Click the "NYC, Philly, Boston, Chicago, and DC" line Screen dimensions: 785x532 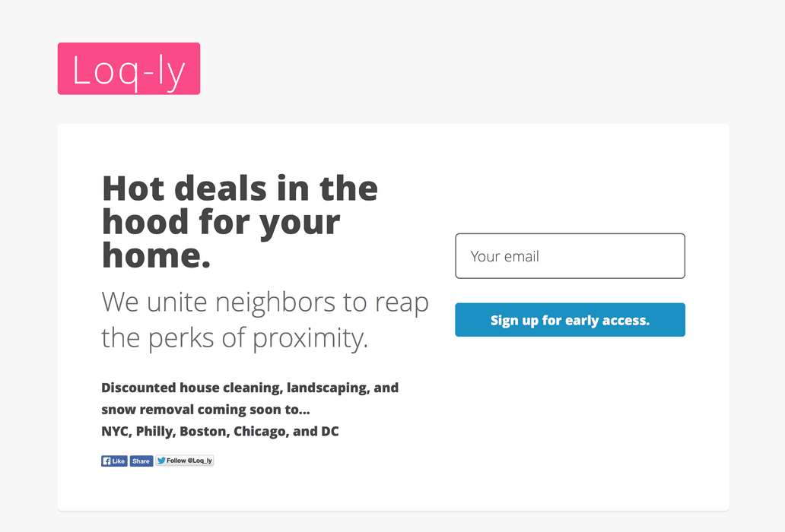(220, 432)
